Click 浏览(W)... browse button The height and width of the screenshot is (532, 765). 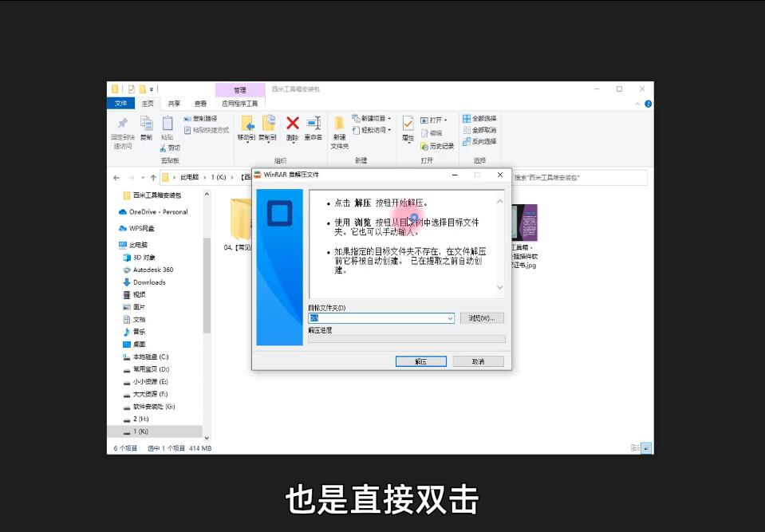pos(482,318)
